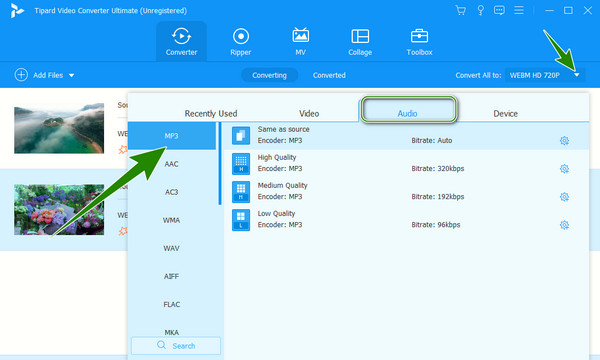This screenshot has height=360, width=600.
Task: Click the Medium Quality preset icon
Action: click(241, 192)
